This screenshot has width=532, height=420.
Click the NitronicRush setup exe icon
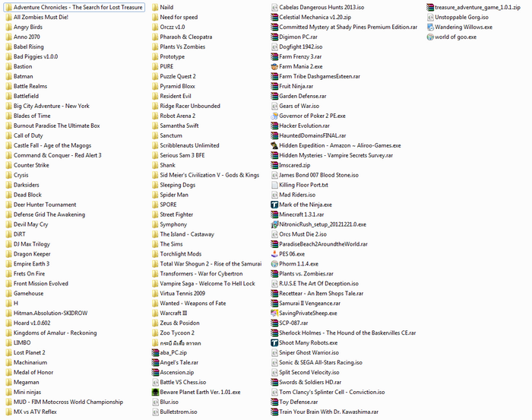[x=274, y=224]
